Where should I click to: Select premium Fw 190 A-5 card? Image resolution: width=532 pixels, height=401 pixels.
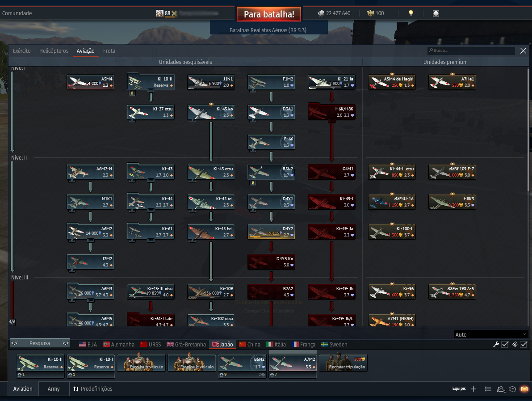point(452,291)
